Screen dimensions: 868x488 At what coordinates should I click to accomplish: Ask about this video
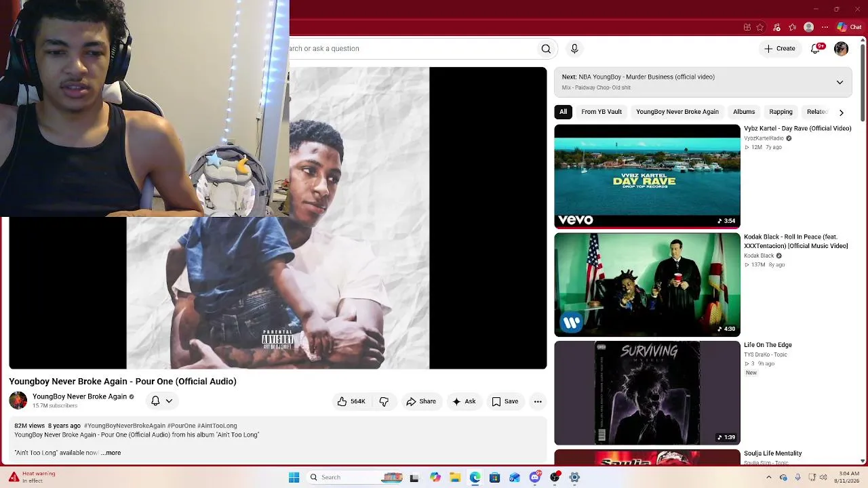pyautogui.click(x=464, y=401)
